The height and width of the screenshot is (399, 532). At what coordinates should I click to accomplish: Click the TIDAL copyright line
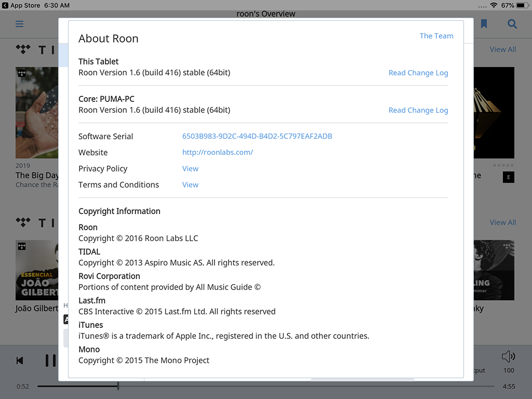177,262
